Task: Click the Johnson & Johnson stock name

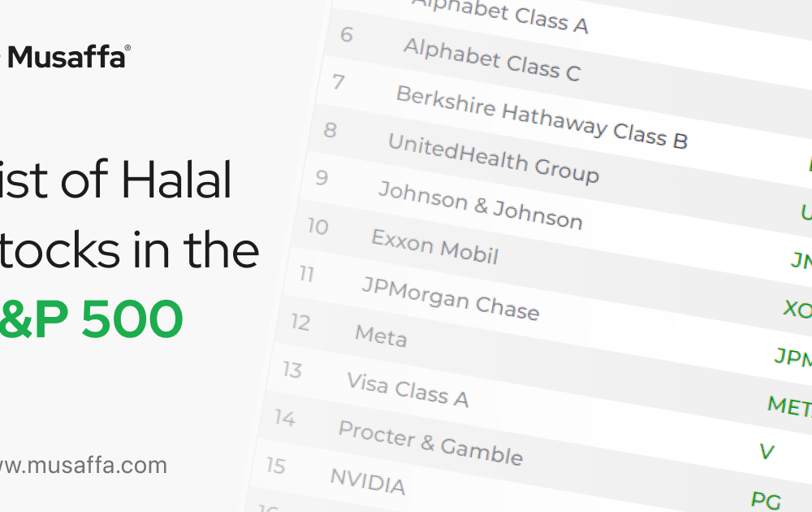Action: pyautogui.click(x=480, y=204)
